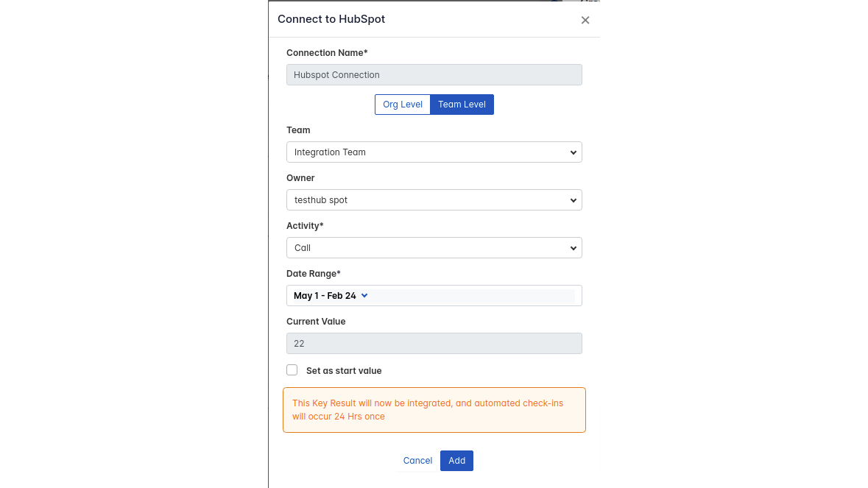Screen dimensions: 868x488
Task: Close the Connect to HubSpot dialog
Action: [585, 20]
